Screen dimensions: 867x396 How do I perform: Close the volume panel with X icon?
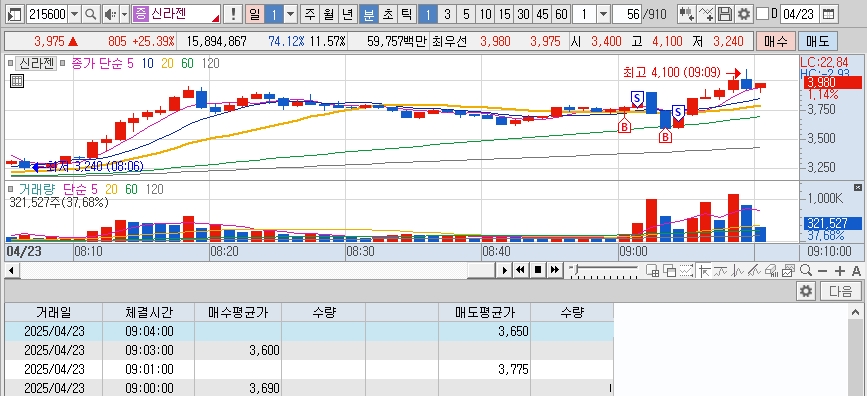[x=858, y=188]
